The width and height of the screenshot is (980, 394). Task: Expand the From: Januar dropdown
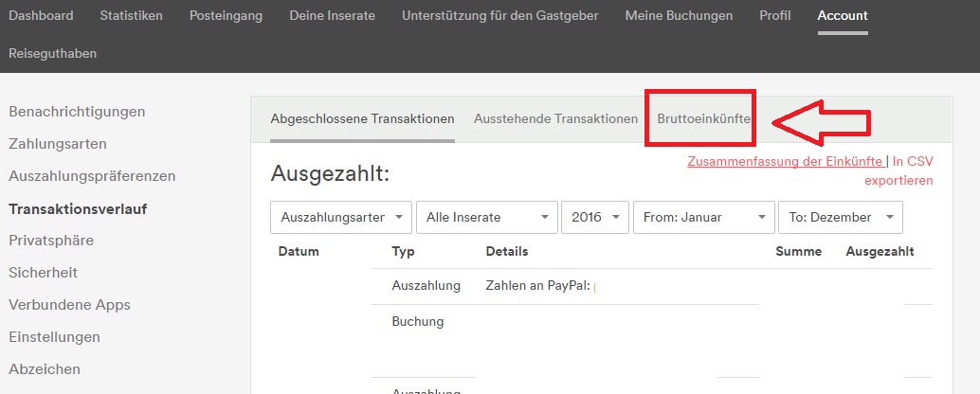coord(703,217)
